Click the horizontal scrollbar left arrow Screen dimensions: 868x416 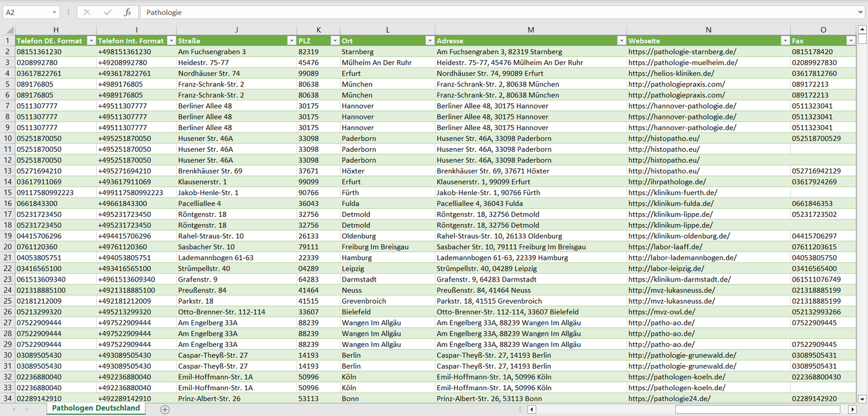532,409
